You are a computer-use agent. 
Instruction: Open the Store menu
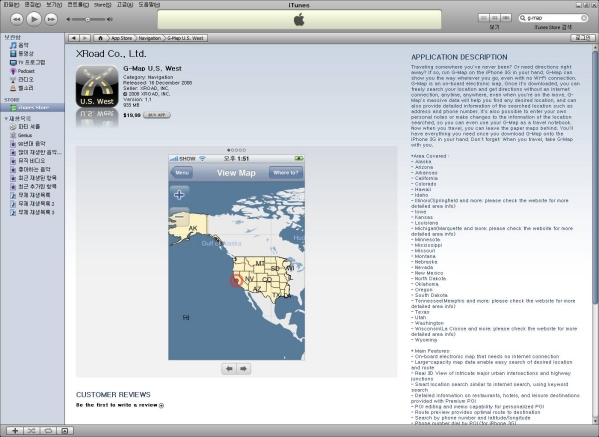tap(102, 5)
